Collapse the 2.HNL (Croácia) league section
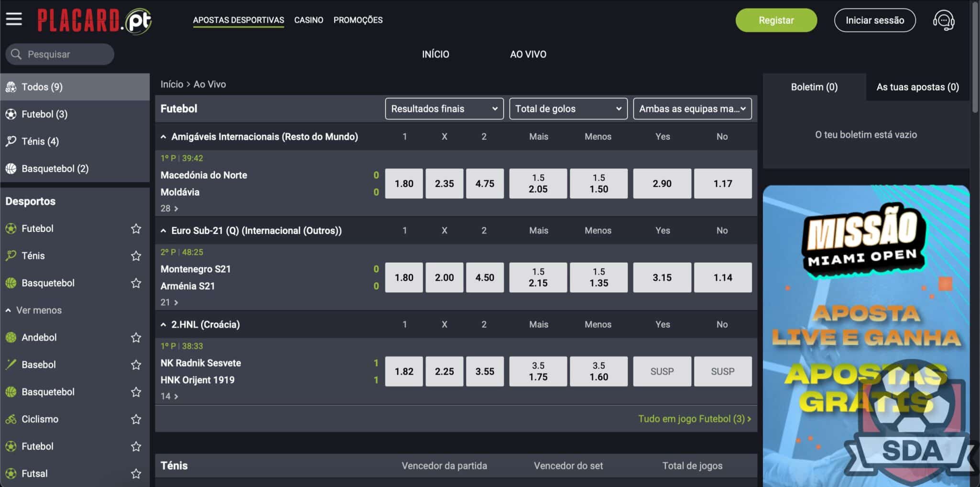The height and width of the screenshot is (487, 980). [x=163, y=324]
